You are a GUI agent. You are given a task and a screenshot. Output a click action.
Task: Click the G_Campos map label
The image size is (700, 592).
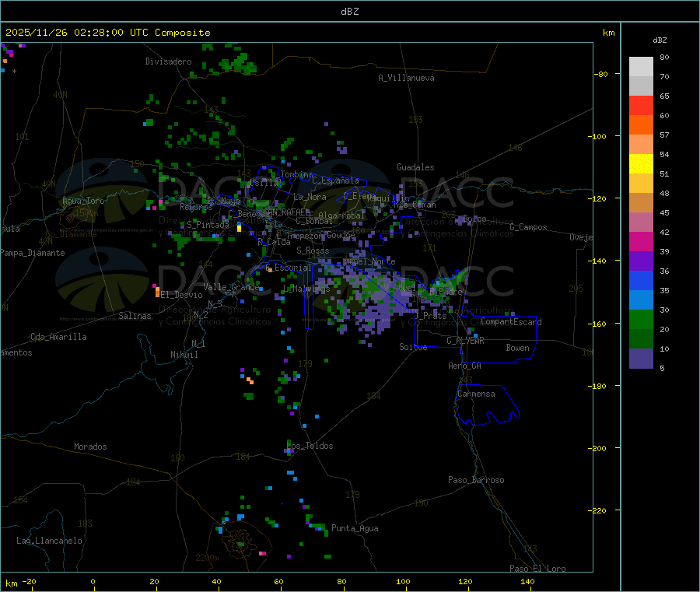[x=529, y=227]
